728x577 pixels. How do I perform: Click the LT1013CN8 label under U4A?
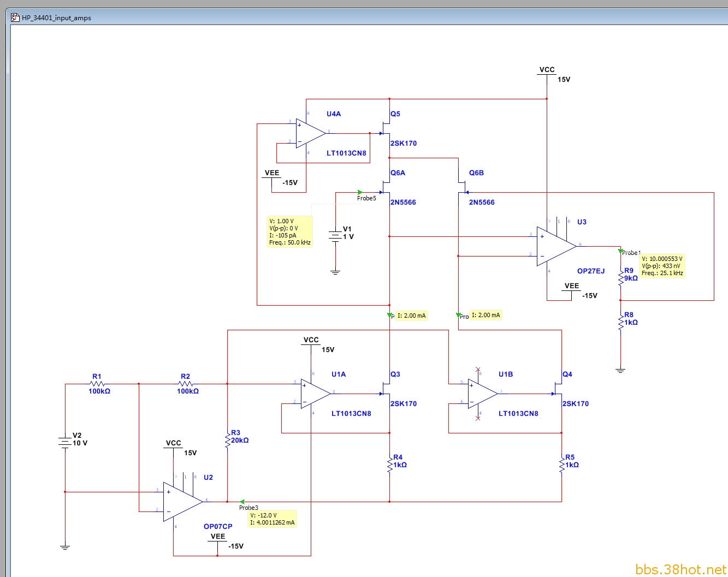(346, 153)
